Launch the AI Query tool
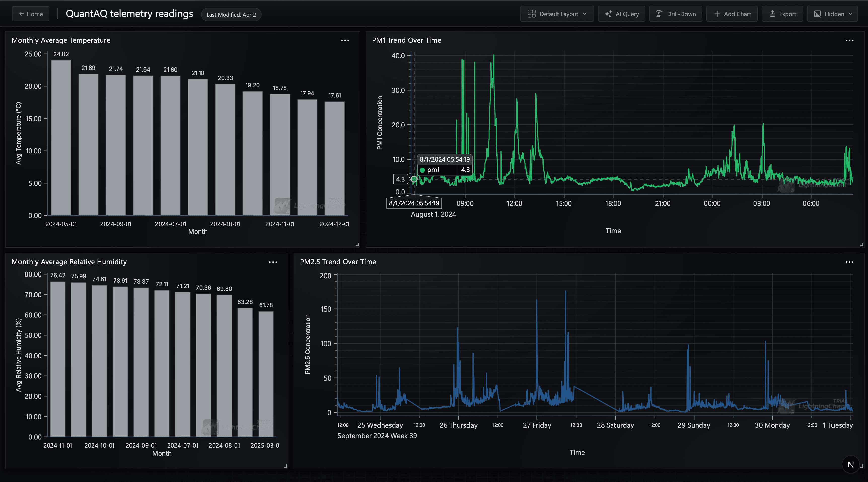 point(622,14)
